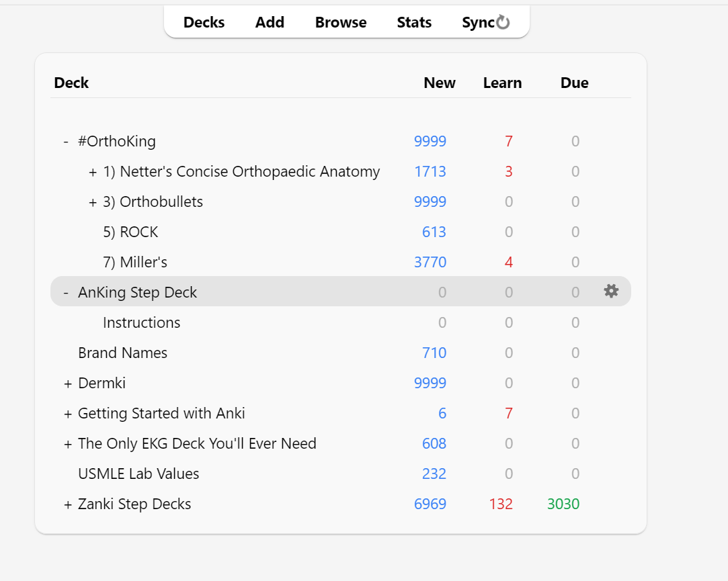
Task: Open the Stats view
Action: point(414,22)
